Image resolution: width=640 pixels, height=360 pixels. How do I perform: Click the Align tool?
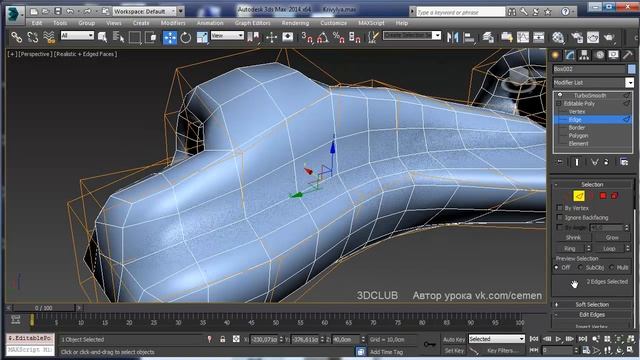click(x=469, y=38)
